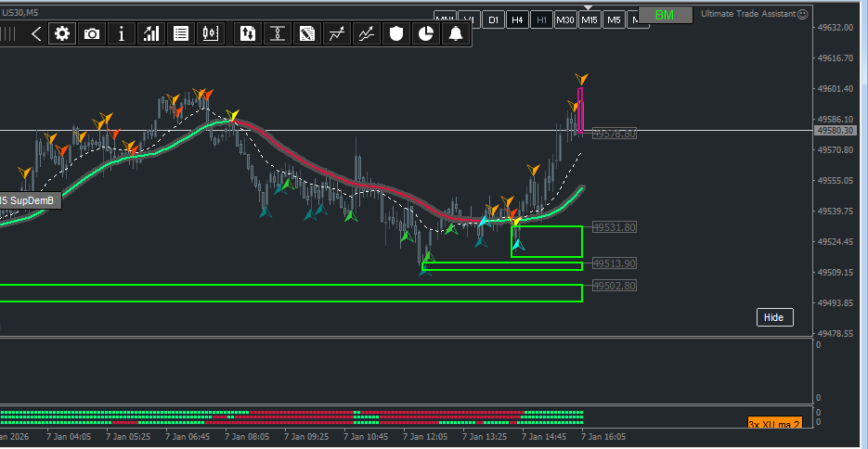Switch to the H4 timeframe

[517, 19]
